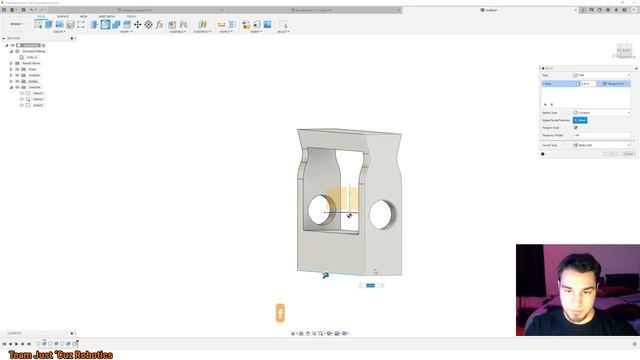The image size is (640, 360).
Task: Select the Extrude tool icon
Action: coord(49,24)
